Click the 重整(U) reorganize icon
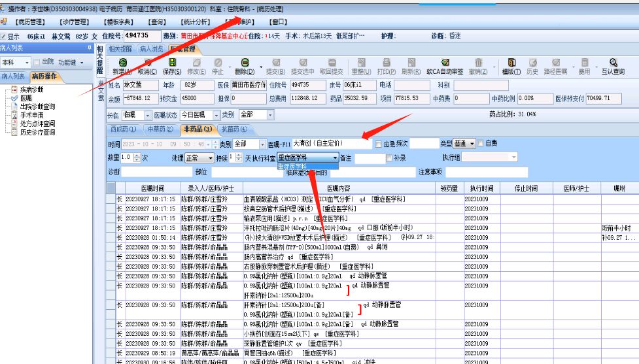 (x=361, y=63)
